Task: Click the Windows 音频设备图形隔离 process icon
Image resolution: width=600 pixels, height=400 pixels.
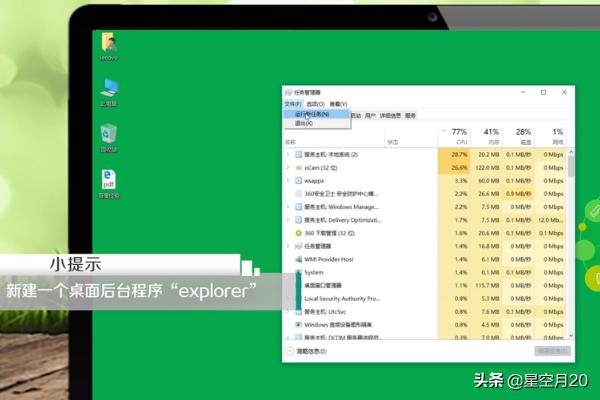Action: [298, 325]
